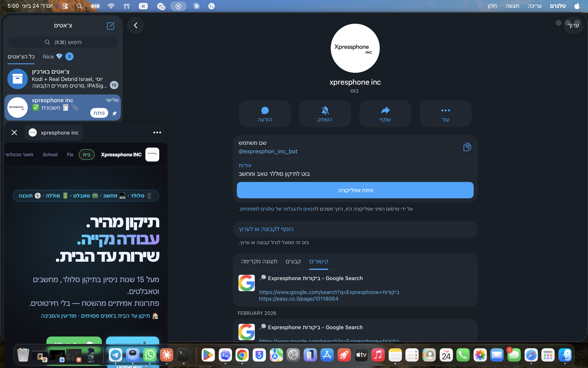Viewport: 588px width, 368px height.
Task: Open Terminal from the Dock
Action: click(184, 355)
